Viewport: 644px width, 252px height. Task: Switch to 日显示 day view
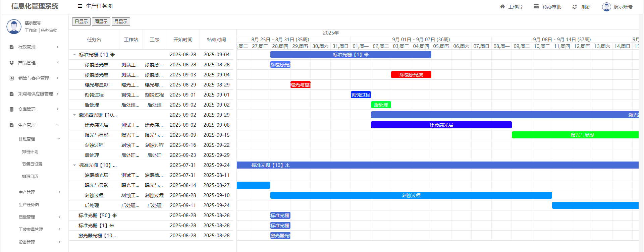pos(81,21)
